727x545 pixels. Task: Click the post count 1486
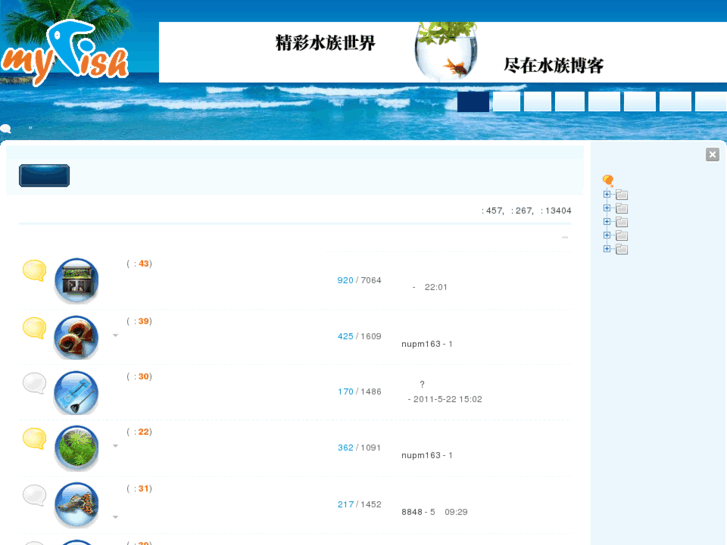click(x=371, y=391)
